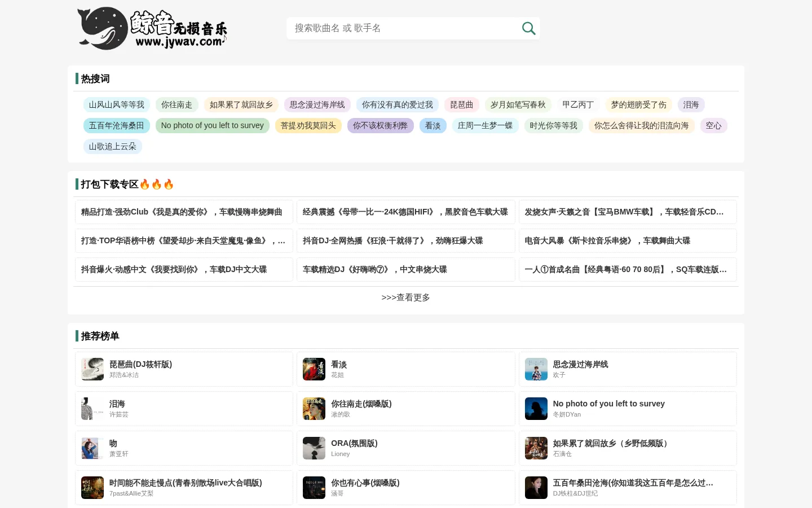Select hot search tag 琵琶曲

(x=462, y=104)
